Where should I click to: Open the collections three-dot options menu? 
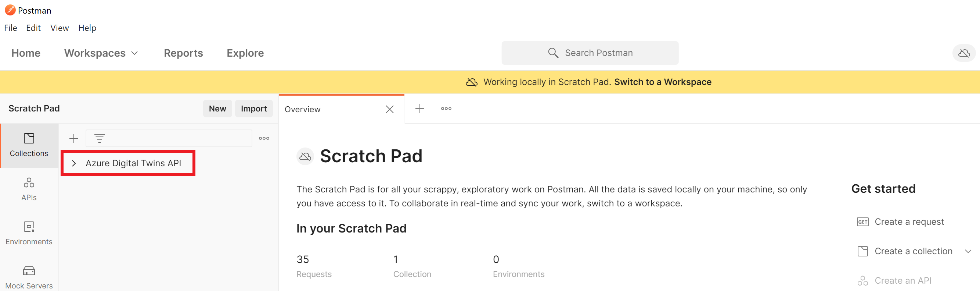click(x=264, y=138)
